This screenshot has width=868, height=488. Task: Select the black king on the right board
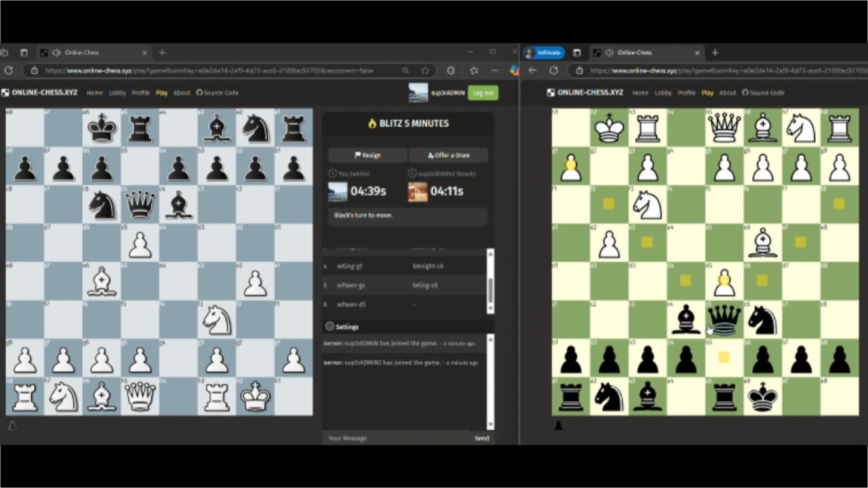click(763, 396)
